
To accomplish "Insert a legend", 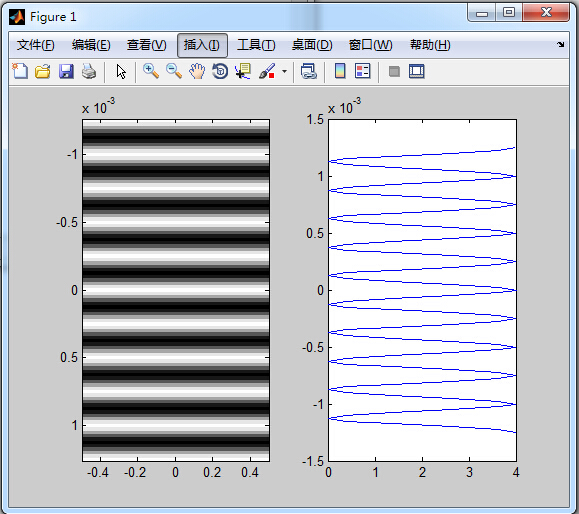I will 363,71.
